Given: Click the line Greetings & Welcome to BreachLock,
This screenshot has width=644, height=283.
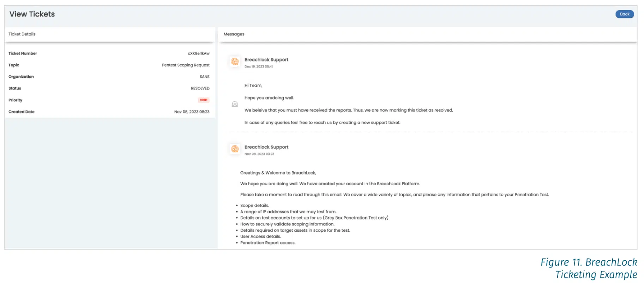Looking at the screenshot, I should (x=278, y=173).
